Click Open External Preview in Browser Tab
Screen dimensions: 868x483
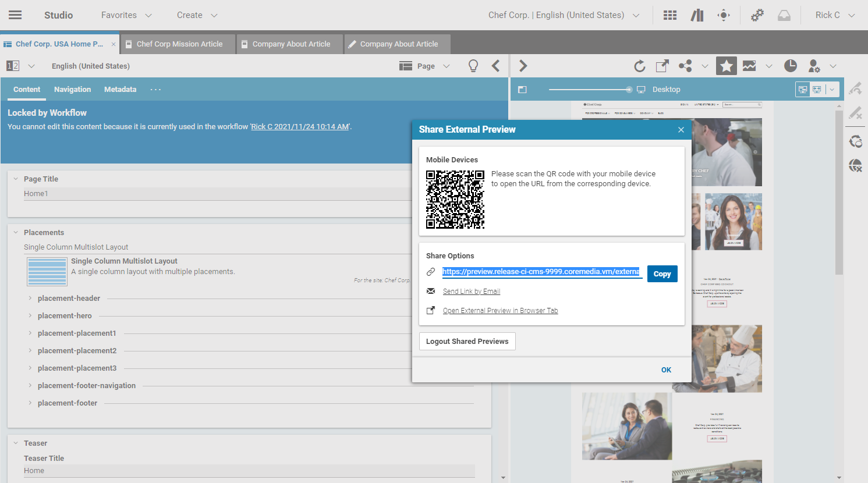tap(500, 311)
